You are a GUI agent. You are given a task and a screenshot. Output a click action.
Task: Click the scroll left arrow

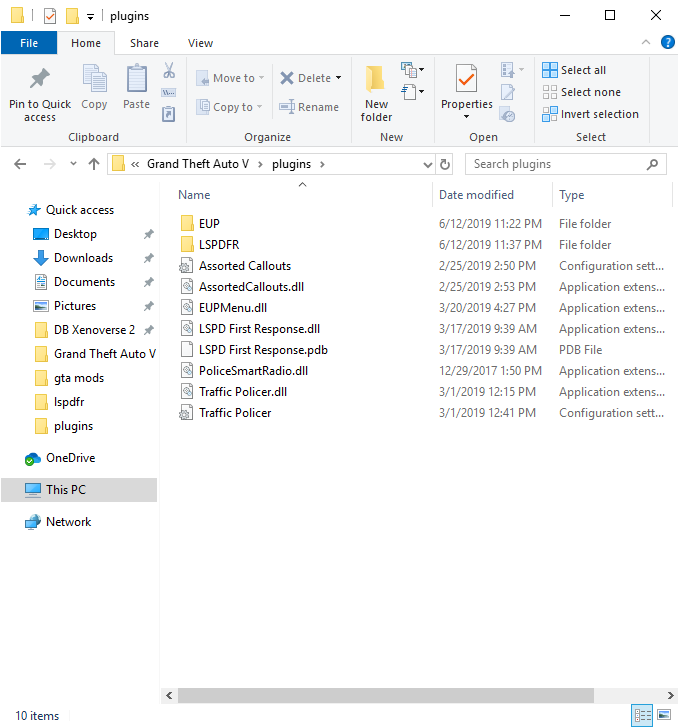click(169, 695)
